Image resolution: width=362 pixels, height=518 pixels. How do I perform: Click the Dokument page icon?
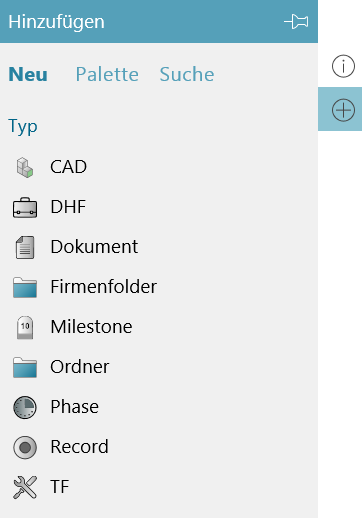tap(25, 247)
